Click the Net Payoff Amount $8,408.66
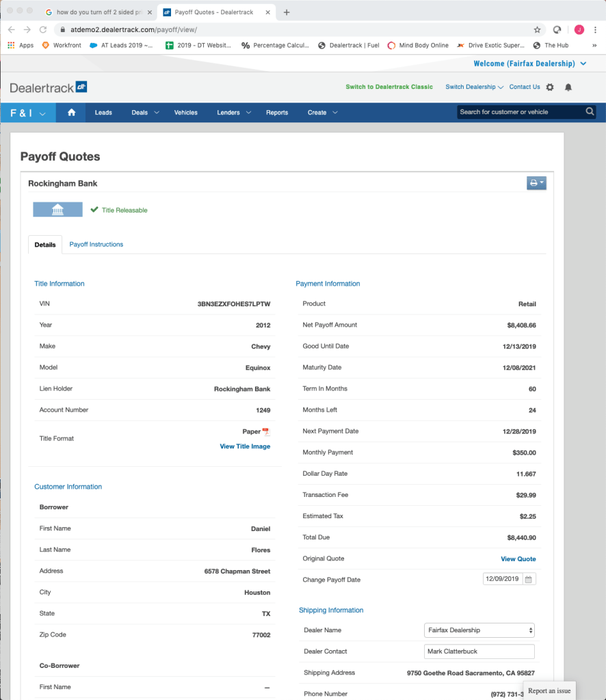The width and height of the screenshot is (606, 700). [x=522, y=325]
